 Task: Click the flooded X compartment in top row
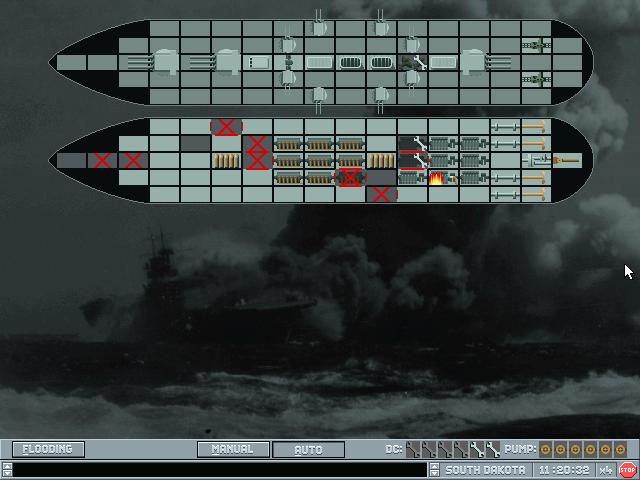click(x=227, y=127)
